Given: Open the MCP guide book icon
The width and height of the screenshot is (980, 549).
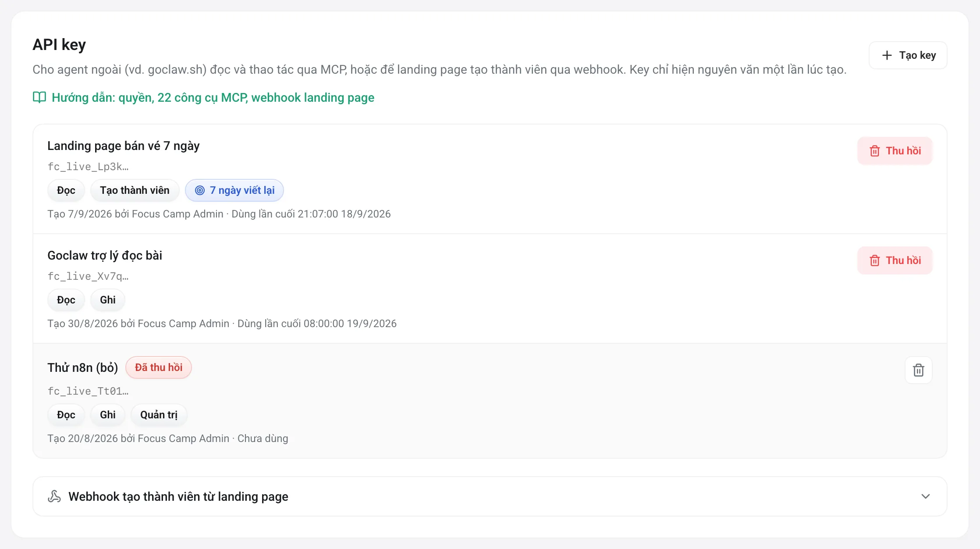Looking at the screenshot, I should pyautogui.click(x=39, y=97).
